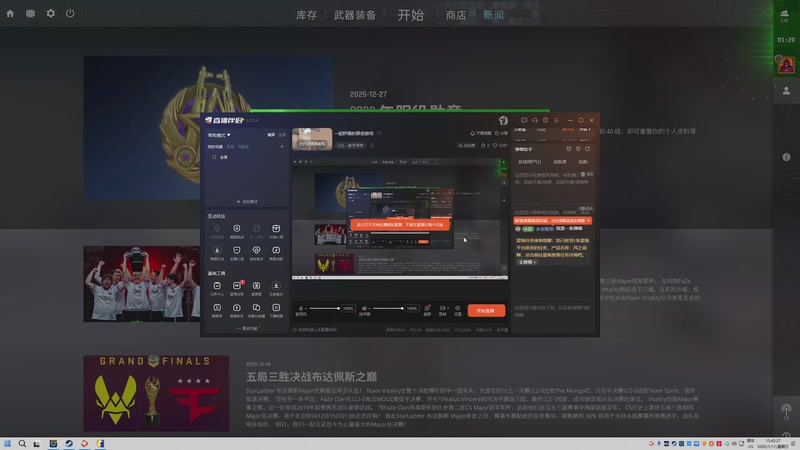Viewport: 800px width, 450px height.
Task: Open the 场景切换器 tool icon
Action: (x=256, y=310)
